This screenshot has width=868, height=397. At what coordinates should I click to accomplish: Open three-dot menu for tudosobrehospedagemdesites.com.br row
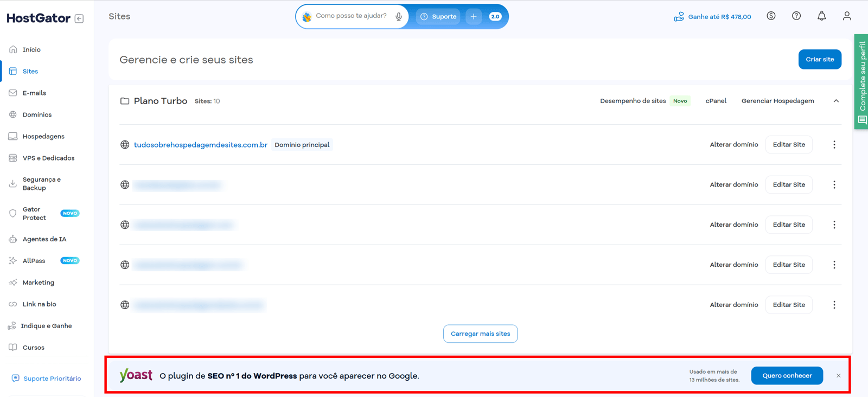834,145
